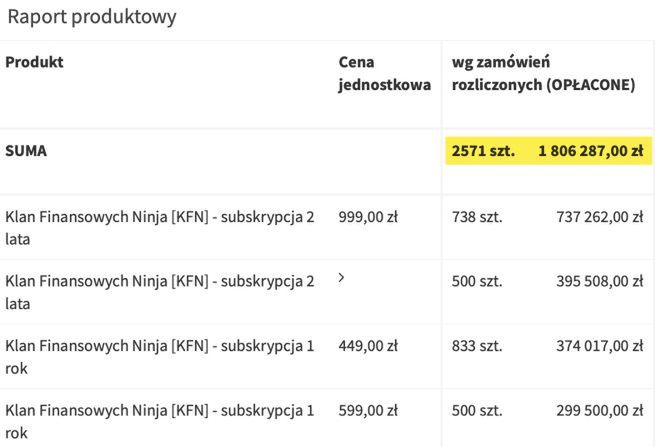This screenshot has width=655, height=447.
Task: Click the 'SUMA' row label
Action: [26, 151]
